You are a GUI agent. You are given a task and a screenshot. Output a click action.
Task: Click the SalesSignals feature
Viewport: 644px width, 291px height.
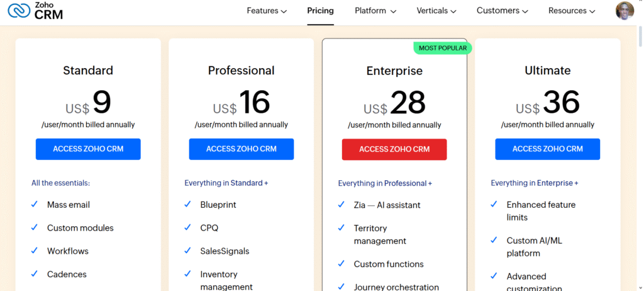[225, 251]
